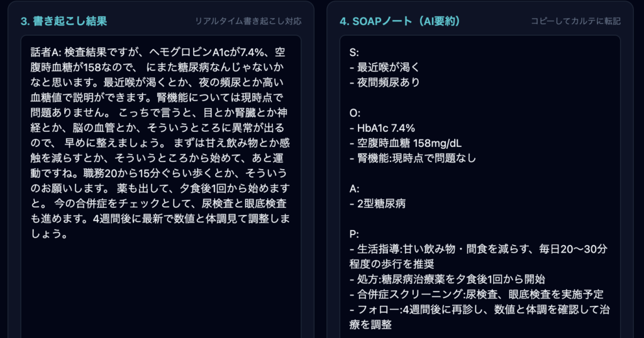Image resolution: width=644 pixels, height=338 pixels.
Task: Click the P: label in SOAP note
Action: [x=353, y=234]
